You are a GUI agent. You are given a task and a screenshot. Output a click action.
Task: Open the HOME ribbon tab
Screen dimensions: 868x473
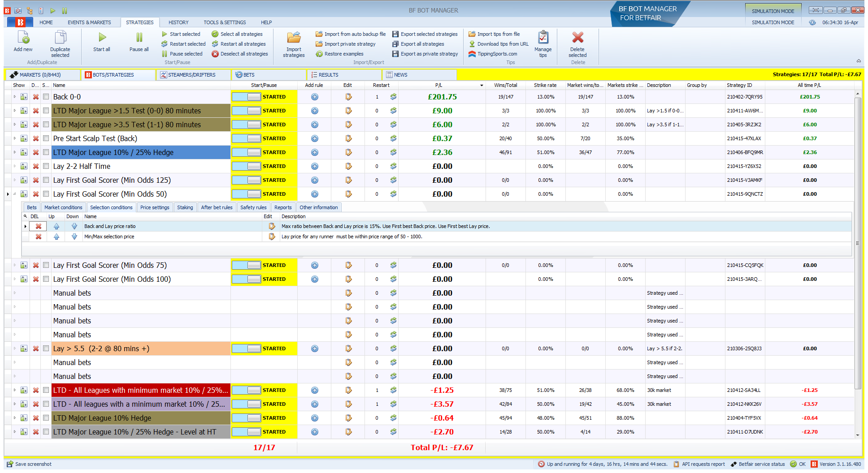46,22
